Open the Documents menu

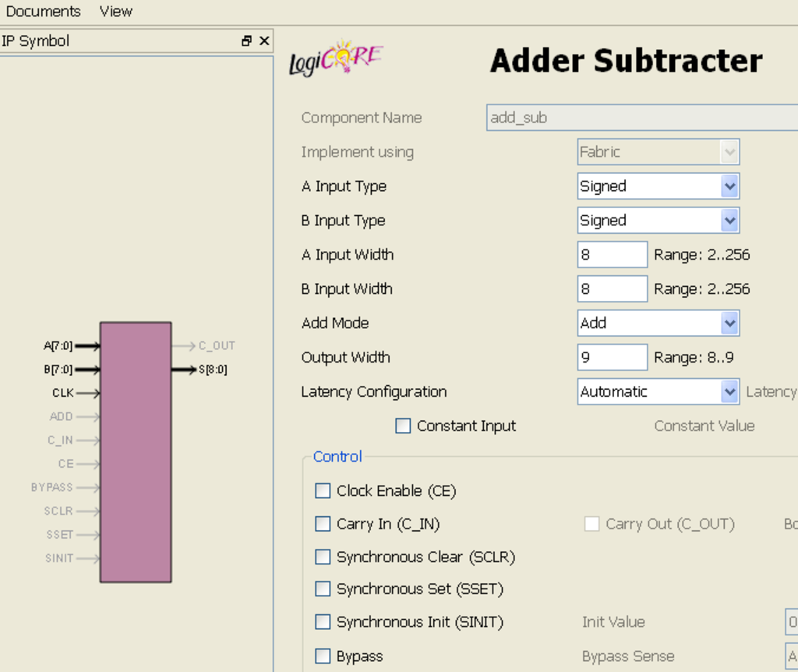point(43,12)
